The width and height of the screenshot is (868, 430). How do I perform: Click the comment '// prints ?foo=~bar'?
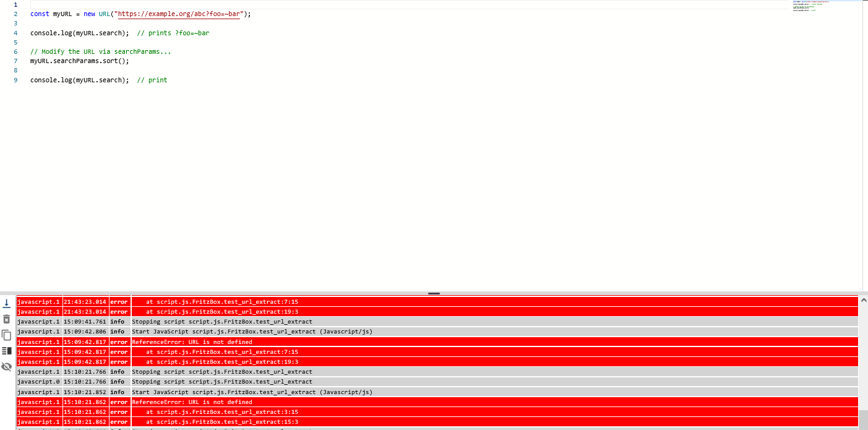pos(173,33)
